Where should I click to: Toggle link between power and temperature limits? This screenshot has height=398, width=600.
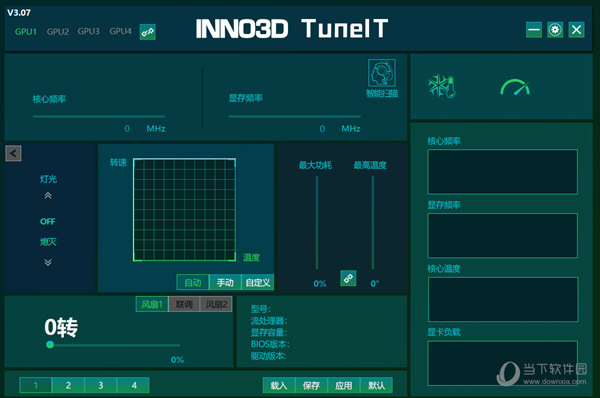(348, 278)
